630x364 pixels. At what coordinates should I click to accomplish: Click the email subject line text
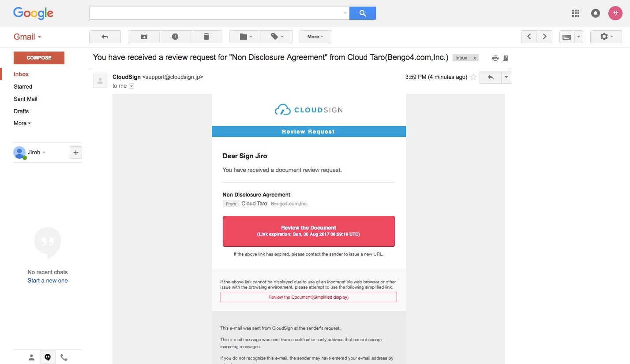click(x=271, y=58)
